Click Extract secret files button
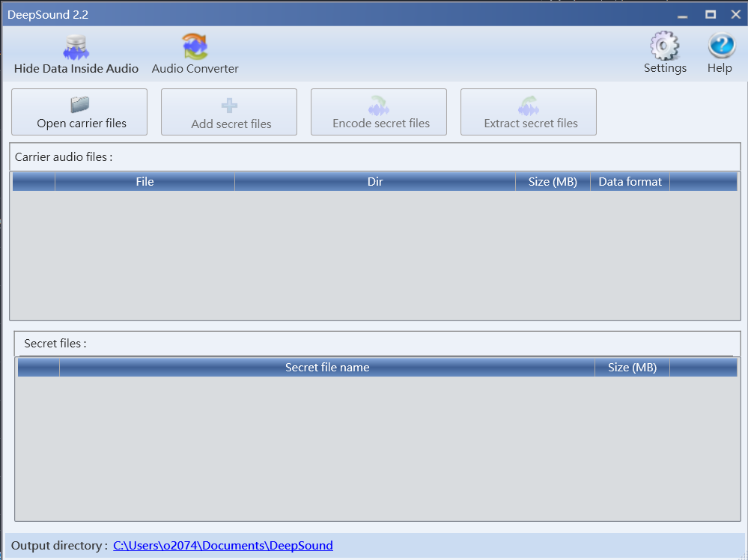748x560 pixels. tap(529, 112)
